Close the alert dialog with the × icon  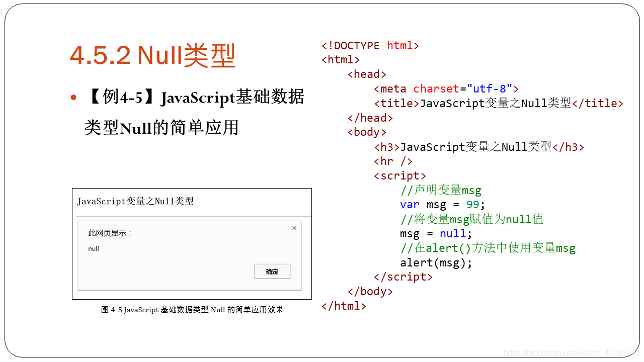294,228
